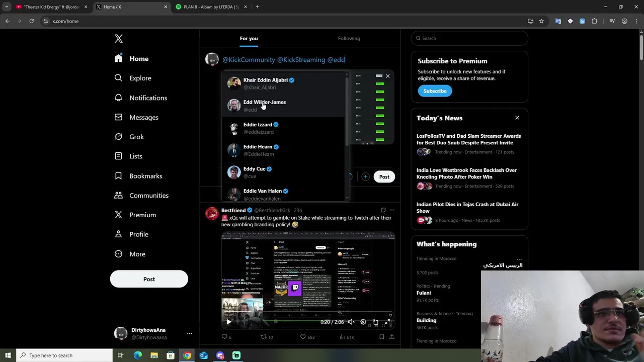Open video settings gear
Viewport: 644px width, 362px height.
363,322
